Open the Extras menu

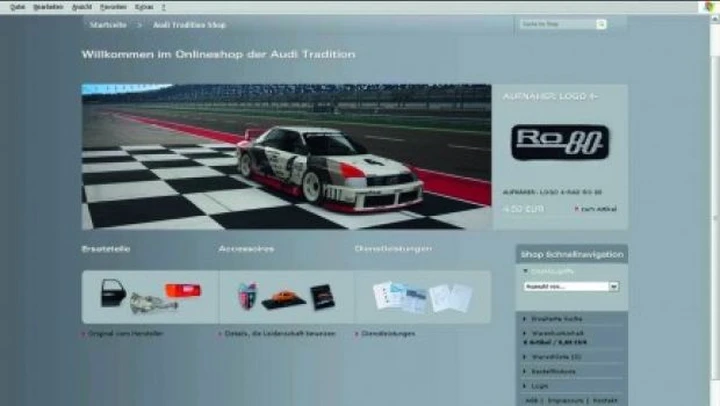[144, 7]
